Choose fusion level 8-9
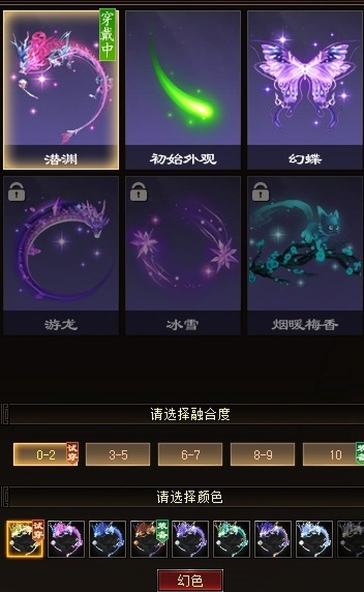 tap(263, 455)
